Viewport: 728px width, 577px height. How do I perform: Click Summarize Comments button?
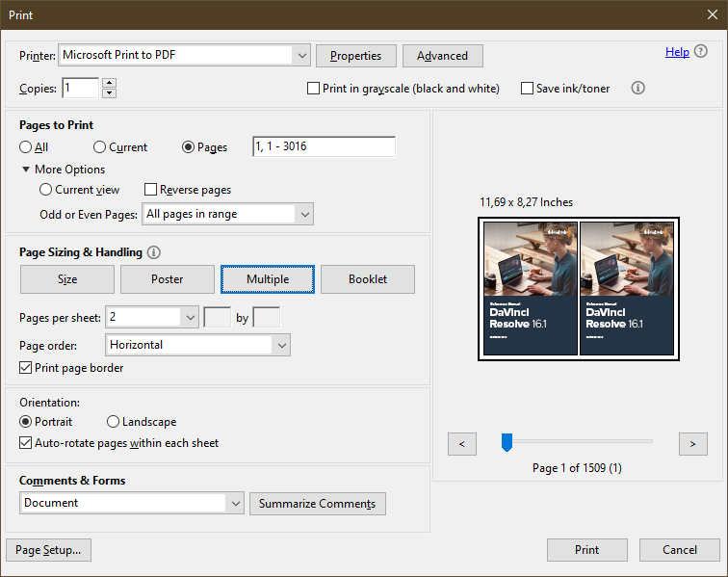(318, 504)
